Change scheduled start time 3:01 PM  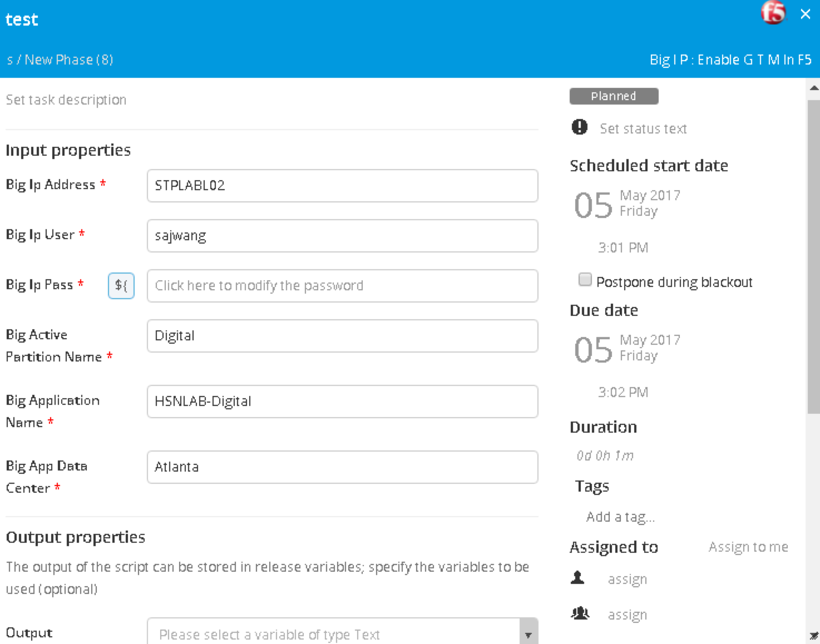[623, 247]
